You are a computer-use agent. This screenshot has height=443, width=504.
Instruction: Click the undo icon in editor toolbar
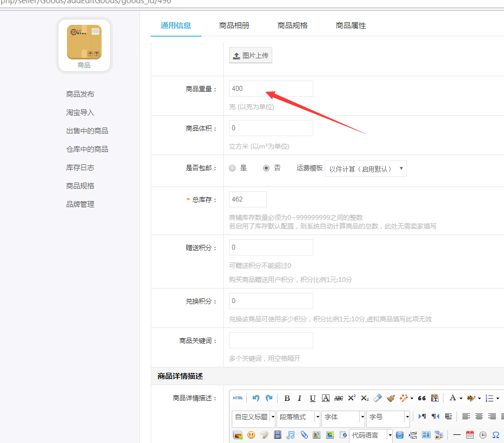(256, 398)
